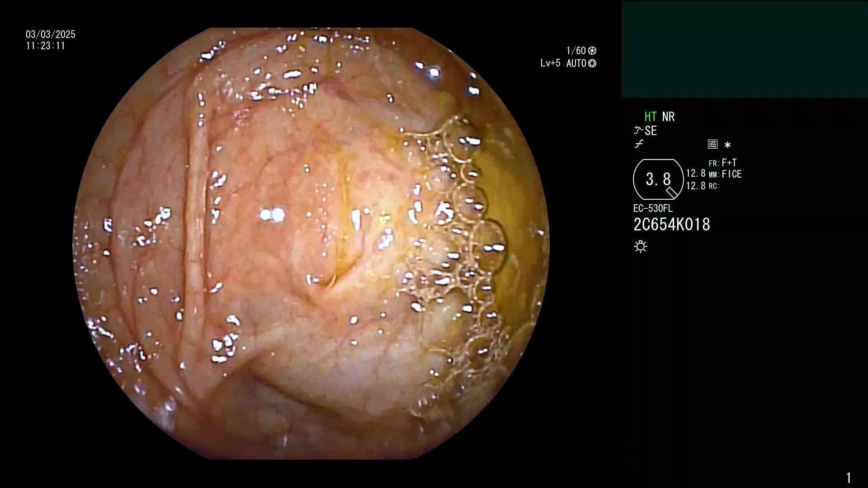This screenshot has height=488, width=868.
Task: Click the settings sliders icon
Action: click(x=712, y=144)
